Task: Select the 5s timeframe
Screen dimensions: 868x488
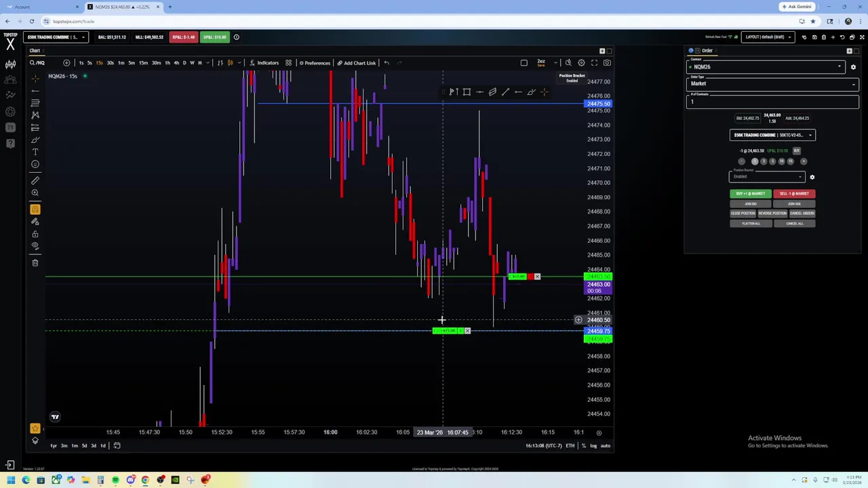Action: coord(90,63)
